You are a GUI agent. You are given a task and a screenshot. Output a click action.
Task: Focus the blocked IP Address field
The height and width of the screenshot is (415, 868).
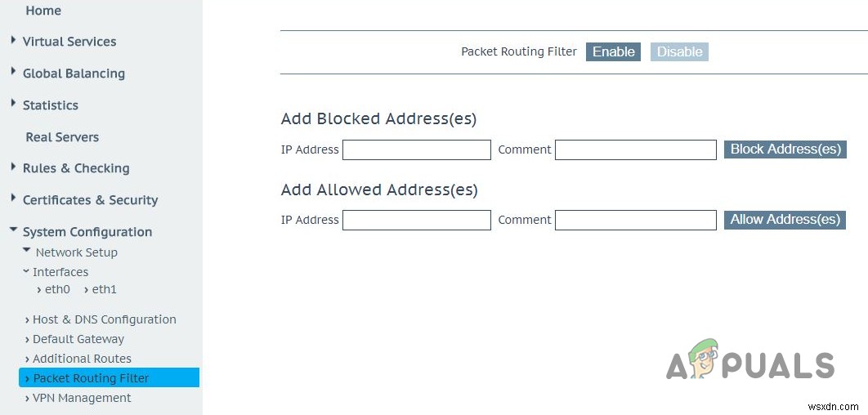click(416, 150)
